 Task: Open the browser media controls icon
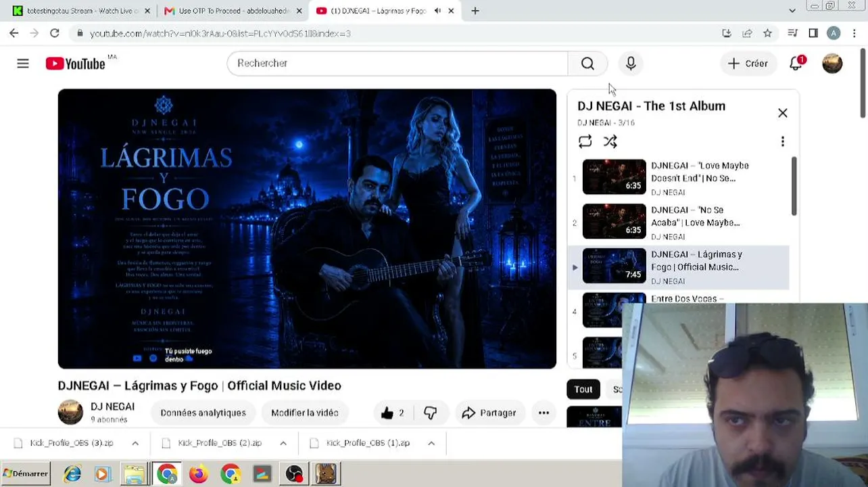click(794, 33)
